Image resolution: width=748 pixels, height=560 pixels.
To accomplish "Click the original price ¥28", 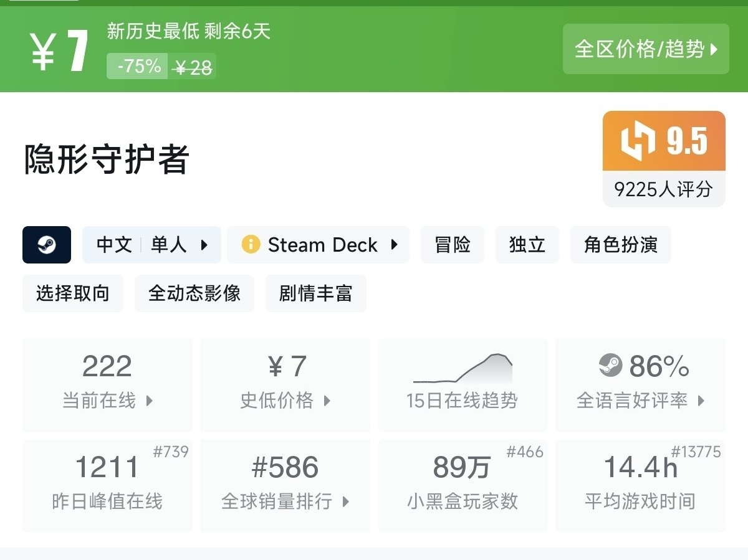I will coord(193,67).
